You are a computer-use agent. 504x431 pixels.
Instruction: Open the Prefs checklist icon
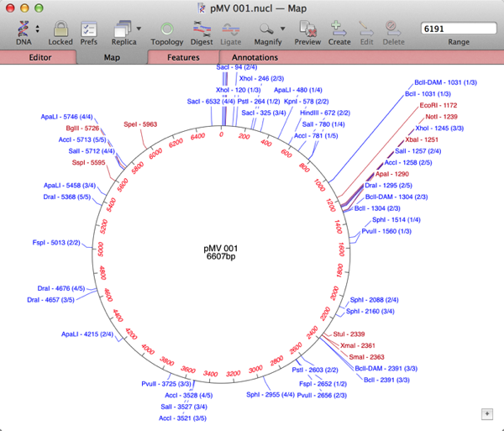tap(88, 28)
